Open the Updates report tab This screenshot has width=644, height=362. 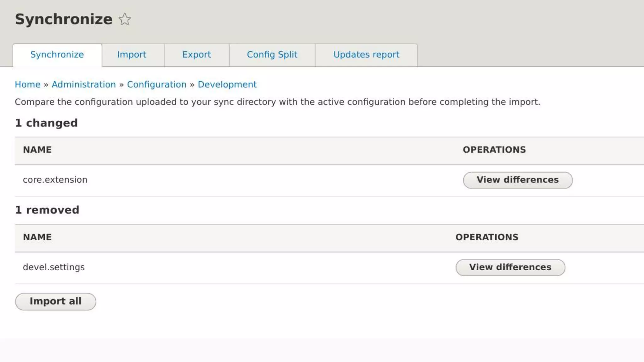tap(366, 55)
